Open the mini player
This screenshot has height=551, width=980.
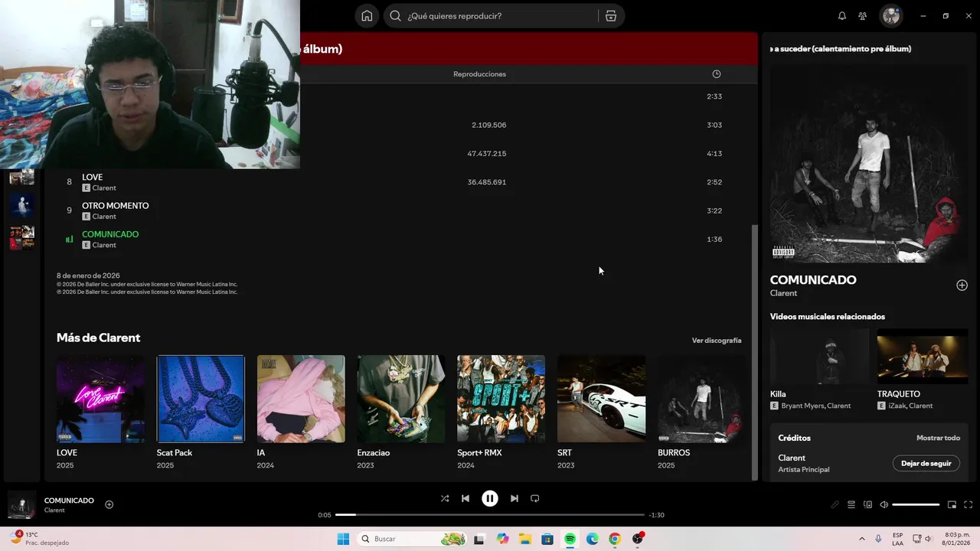tap(952, 505)
